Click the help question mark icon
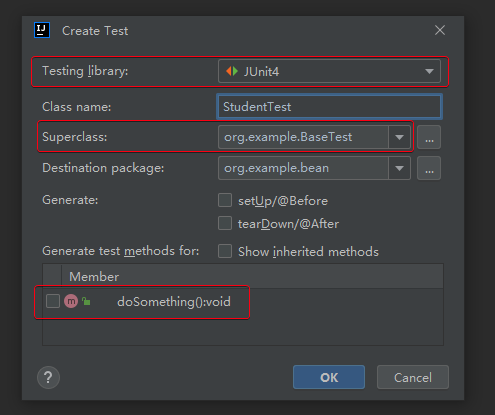Viewport: 495px width, 415px height. click(48, 377)
